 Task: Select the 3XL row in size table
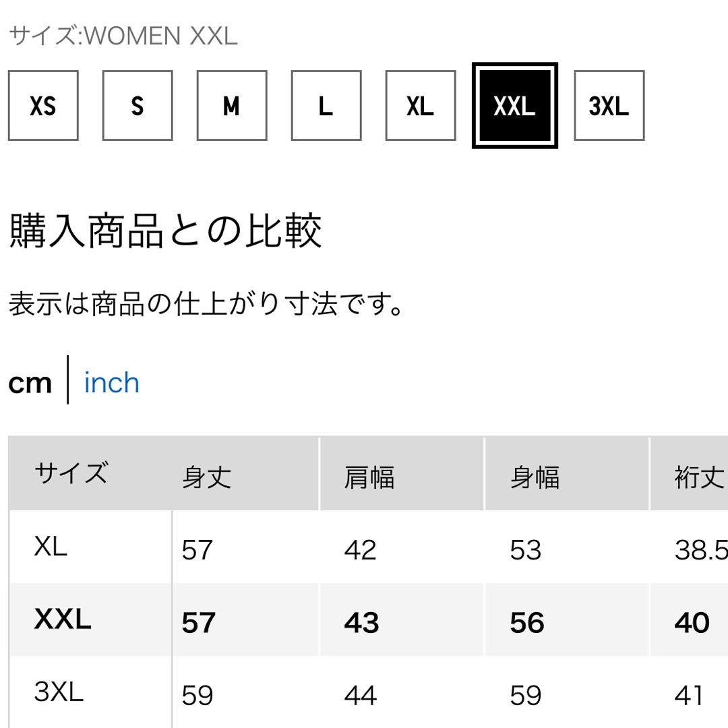[x=369, y=692]
